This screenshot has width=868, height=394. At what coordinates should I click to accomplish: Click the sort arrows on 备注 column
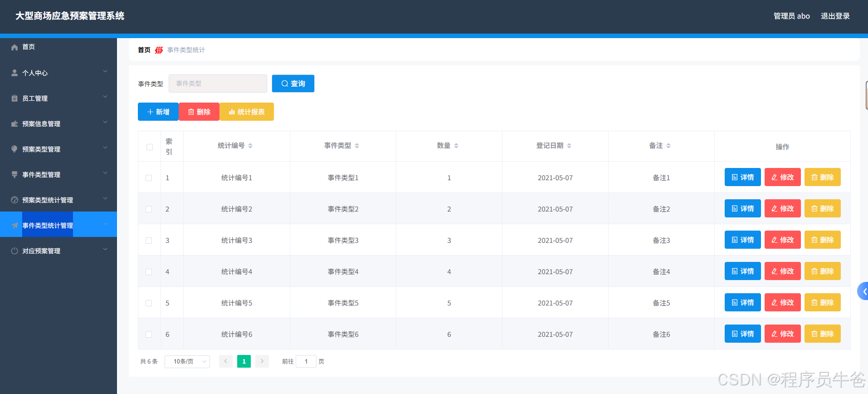668,146
